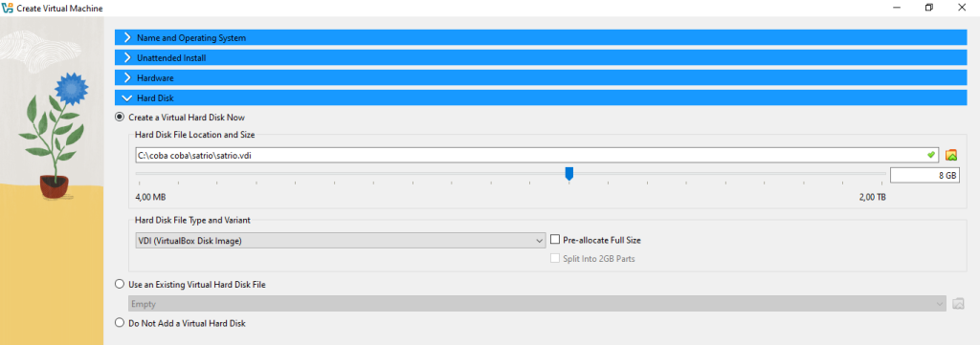
Task: Click the restore window icon in the title bar
Action: pyautogui.click(x=929, y=8)
